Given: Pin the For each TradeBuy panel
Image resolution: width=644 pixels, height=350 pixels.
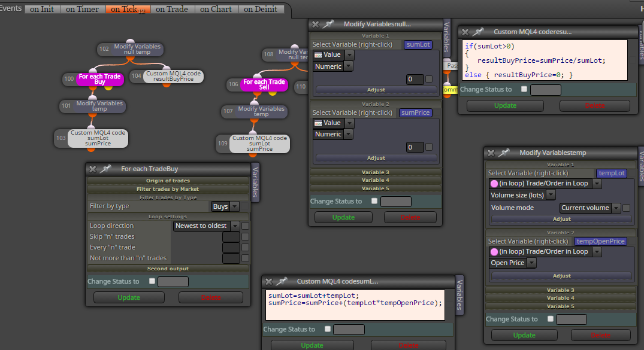Looking at the screenshot, I should (x=106, y=169).
